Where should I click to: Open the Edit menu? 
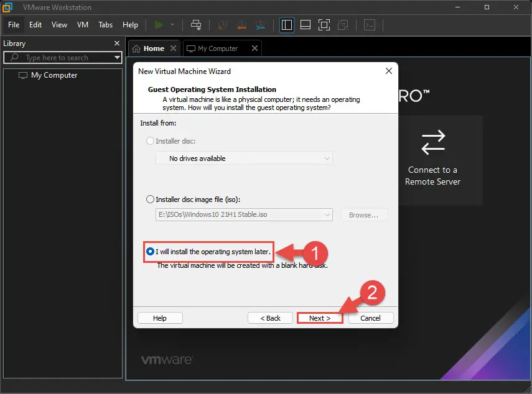click(35, 25)
